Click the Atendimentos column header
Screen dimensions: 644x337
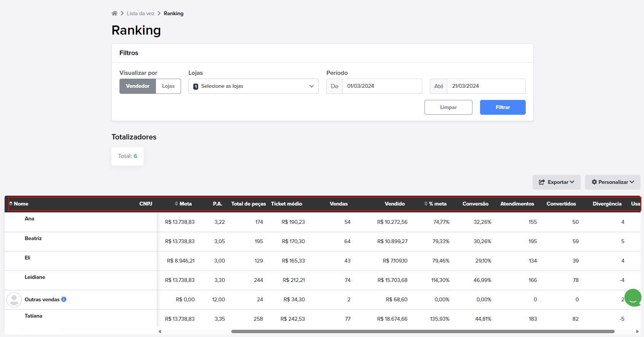[x=517, y=204]
